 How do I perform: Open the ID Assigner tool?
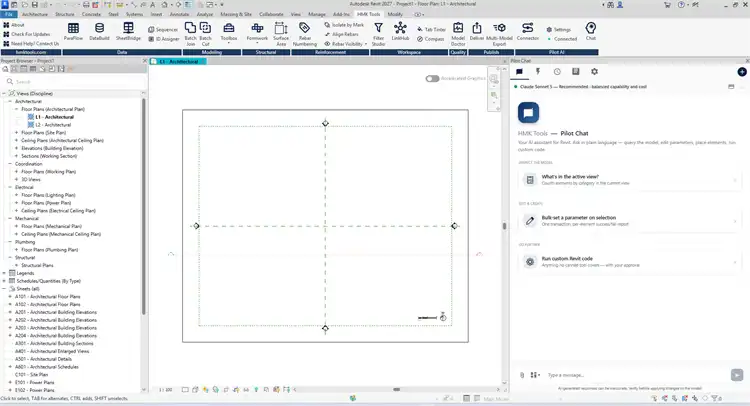164,39
